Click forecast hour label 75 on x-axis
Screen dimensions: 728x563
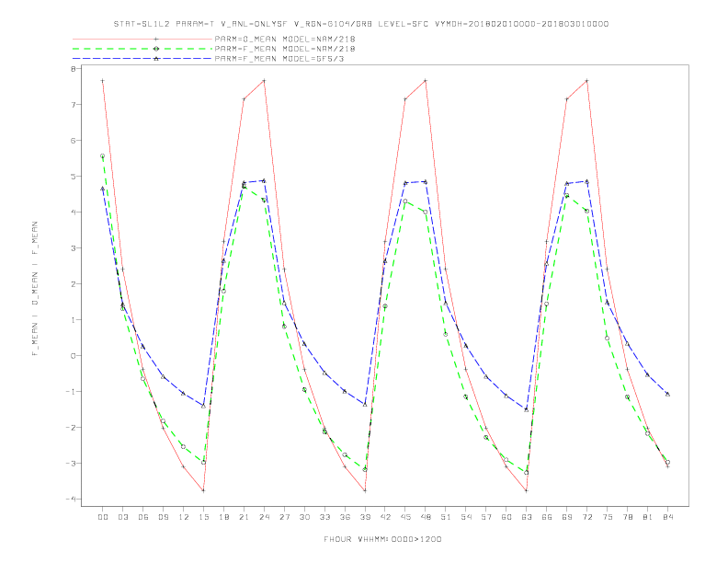(x=608, y=517)
